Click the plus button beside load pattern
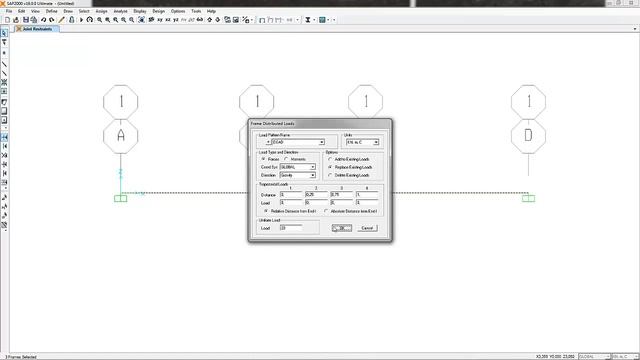The image size is (640, 360). click(268, 142)
